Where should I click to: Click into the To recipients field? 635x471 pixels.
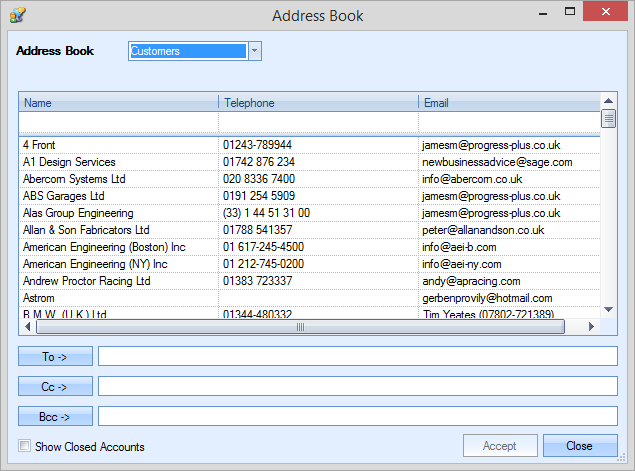(x=357, y=357)
